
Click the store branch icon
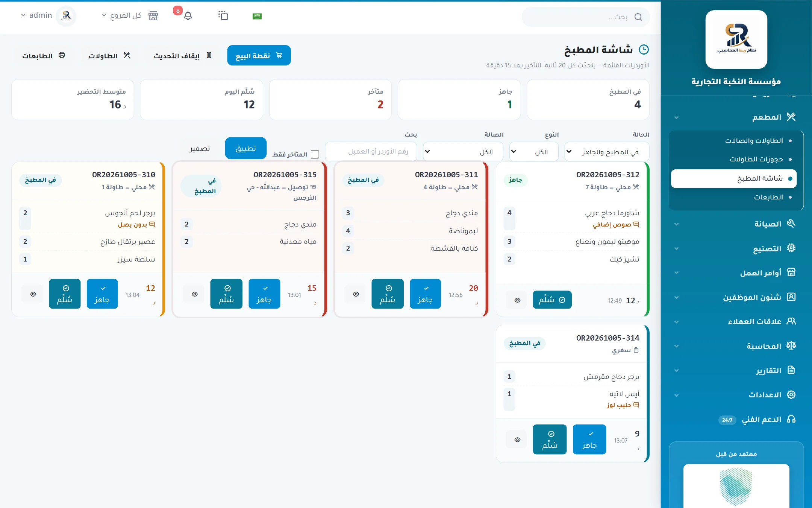[x=153, y=16]
